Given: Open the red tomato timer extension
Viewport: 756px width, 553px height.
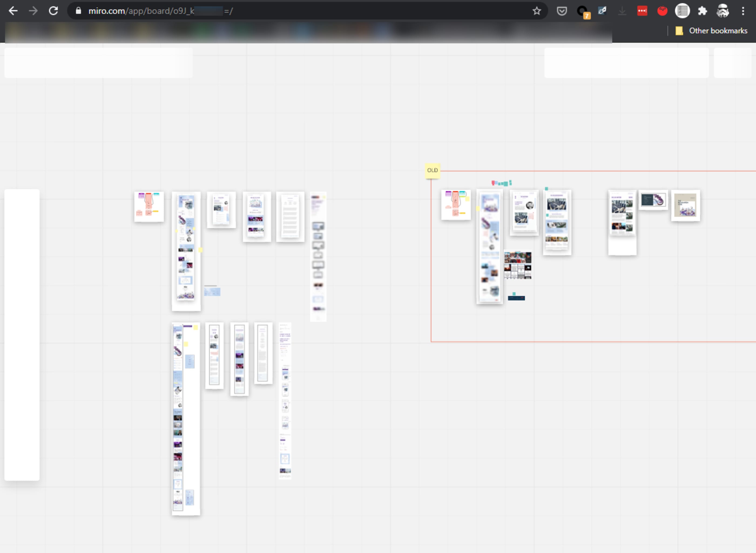Looking at the screenshot, I should 662,11.
